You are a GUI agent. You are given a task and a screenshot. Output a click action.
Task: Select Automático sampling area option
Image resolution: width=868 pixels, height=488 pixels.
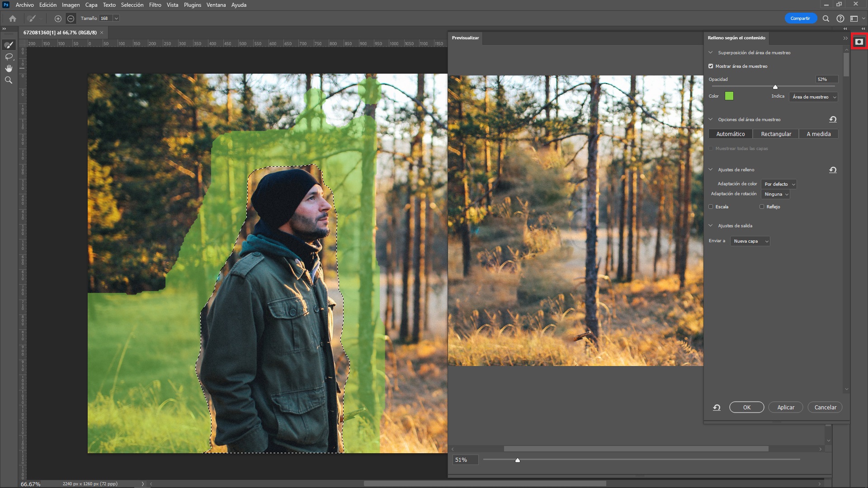click(730, 134)
